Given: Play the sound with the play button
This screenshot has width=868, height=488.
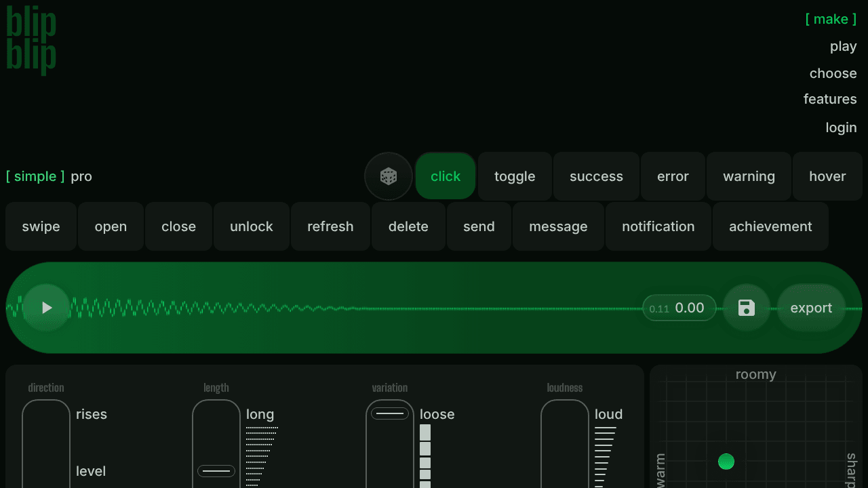Looking at the screenshot, I should click(47, 308).
